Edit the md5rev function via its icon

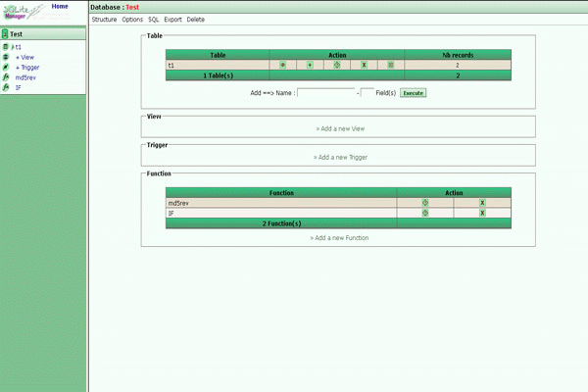coord(425,203)
